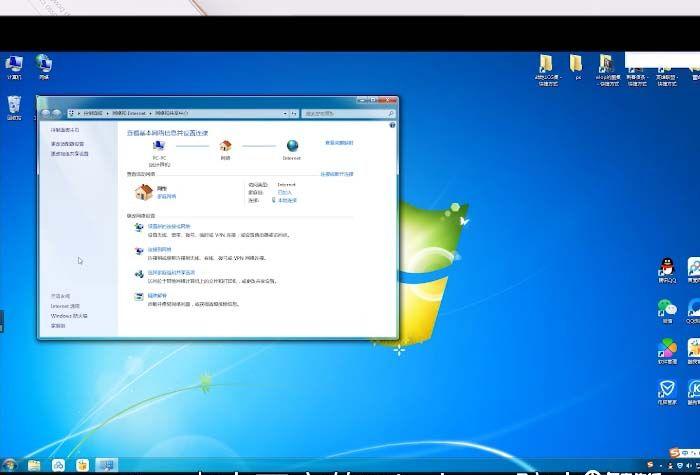Open the blue cloud app in taskbar
This screenshot has height=475, width=700.
(58, 465)
